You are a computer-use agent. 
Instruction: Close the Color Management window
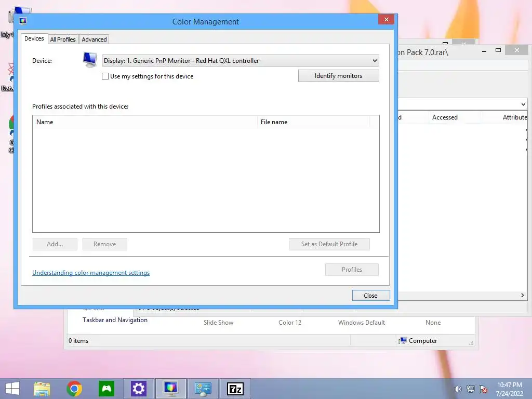coord(386,19)
